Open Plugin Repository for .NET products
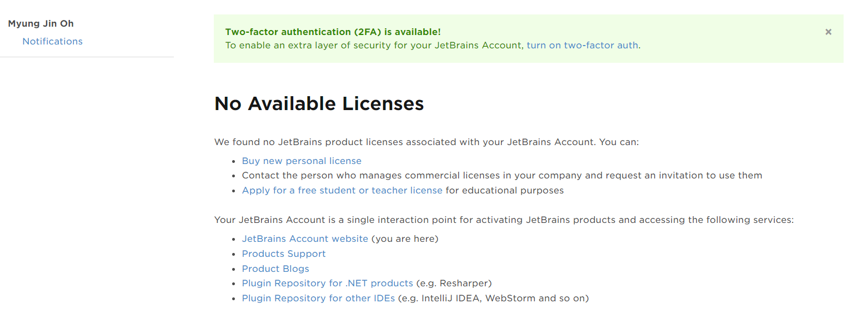This screenshot has width=868, height=328. click(328, 283)
